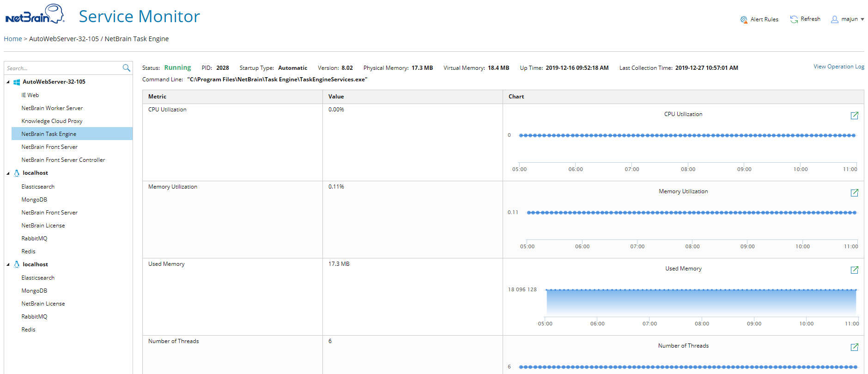
Task: Expand the Number of Threads chart
Action: coord(855,347)
